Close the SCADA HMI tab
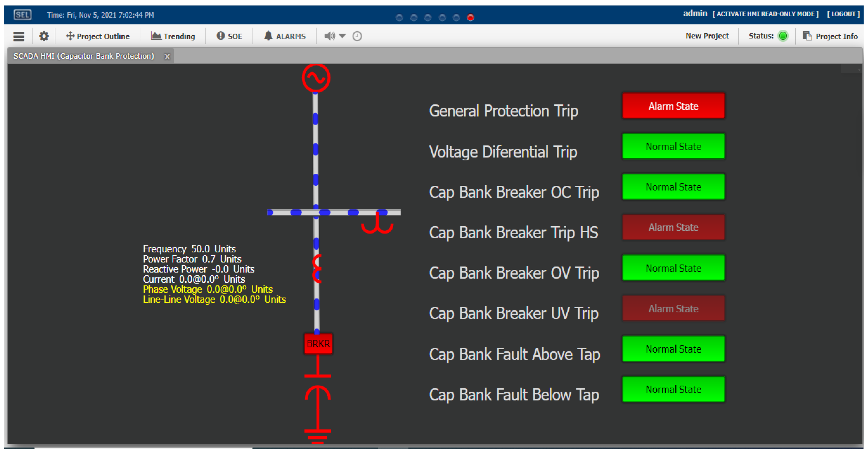This screenshot has height=455, width=868. click(167, 56)
